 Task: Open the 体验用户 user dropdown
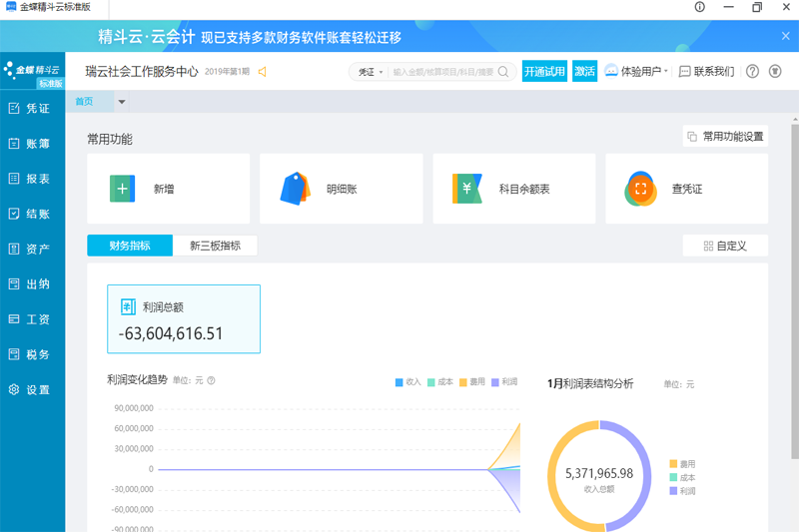[x=636, y=71]
